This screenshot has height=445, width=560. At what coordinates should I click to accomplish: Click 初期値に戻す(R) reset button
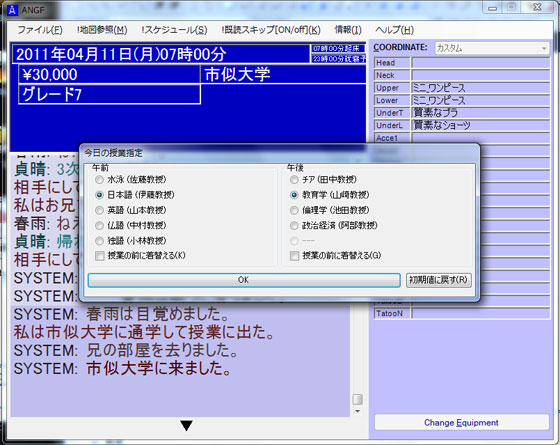[x=439, y=280]
